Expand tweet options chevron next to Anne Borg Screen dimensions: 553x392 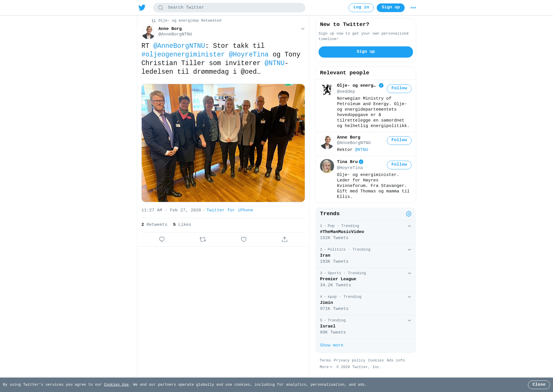(x=303, y=29)
